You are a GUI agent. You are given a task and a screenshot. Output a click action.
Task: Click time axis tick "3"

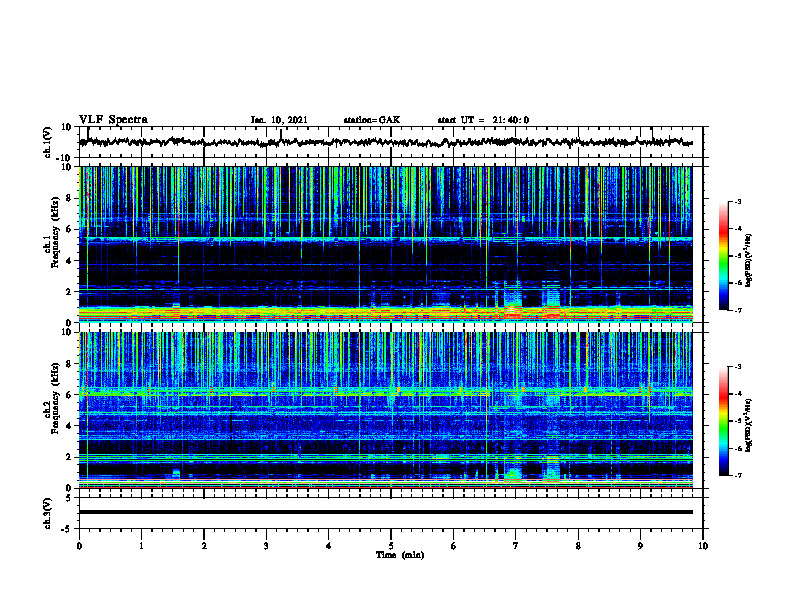(x=266, y=546)
